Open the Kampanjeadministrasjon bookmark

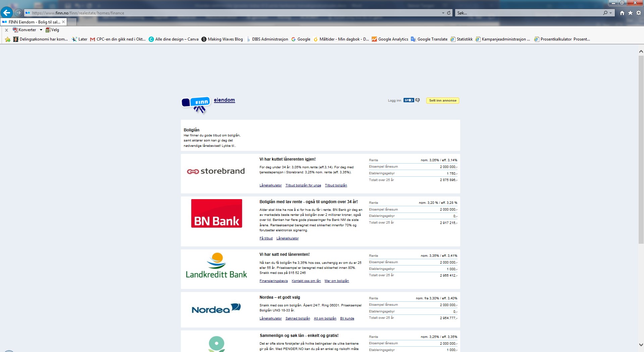[503, 39]
